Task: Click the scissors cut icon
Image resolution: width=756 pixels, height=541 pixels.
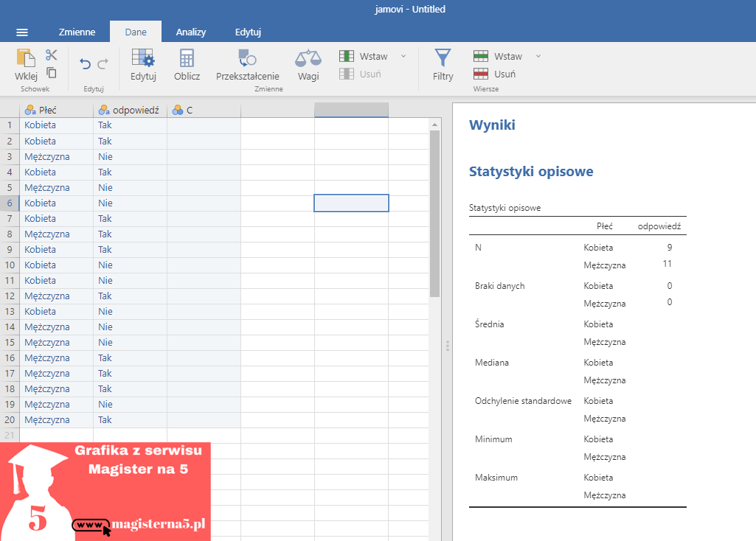Action: point(51,55)
